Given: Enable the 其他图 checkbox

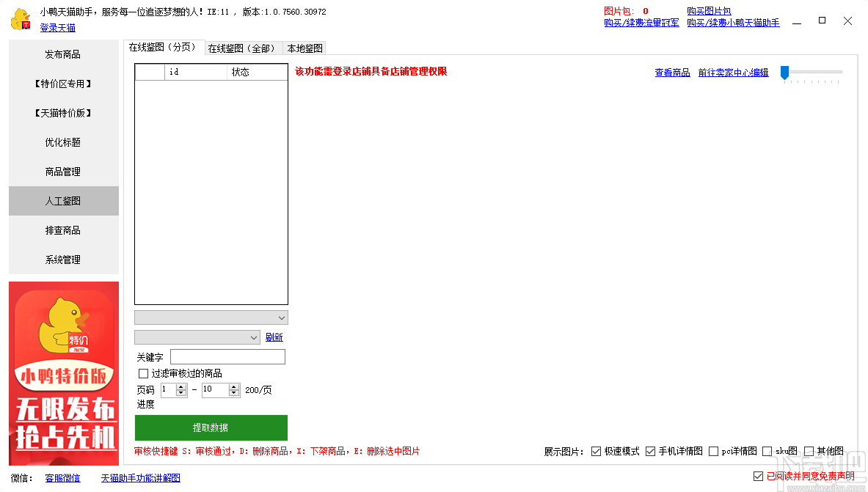Looking at the screenshot, I should [809, 452].
